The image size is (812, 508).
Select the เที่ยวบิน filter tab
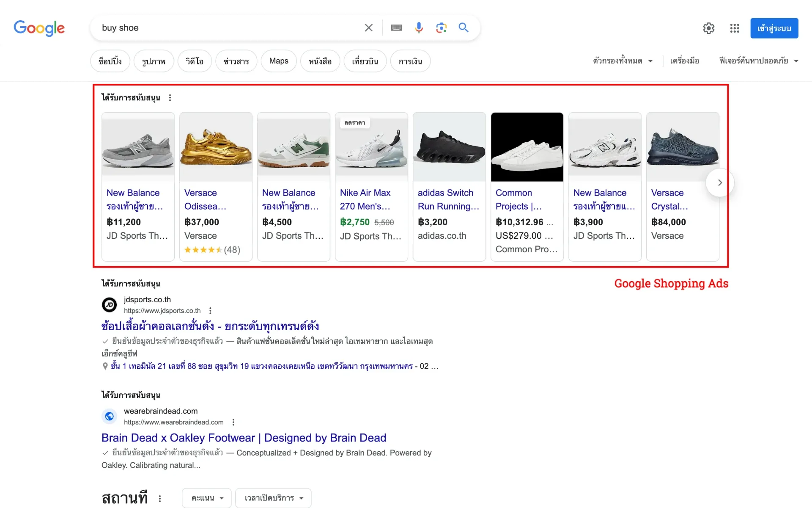click(365, 61)
